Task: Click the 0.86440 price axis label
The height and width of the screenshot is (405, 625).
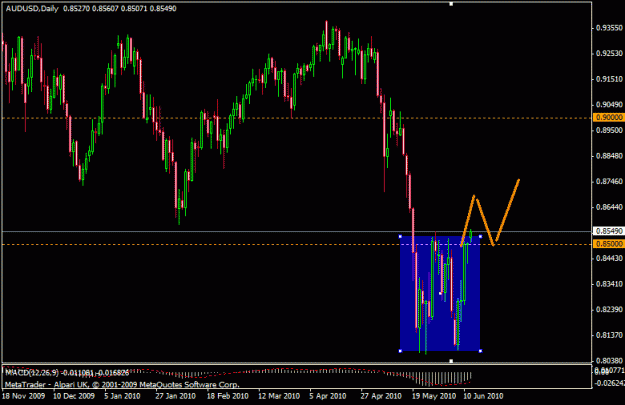Action: [x=609, y=207]
